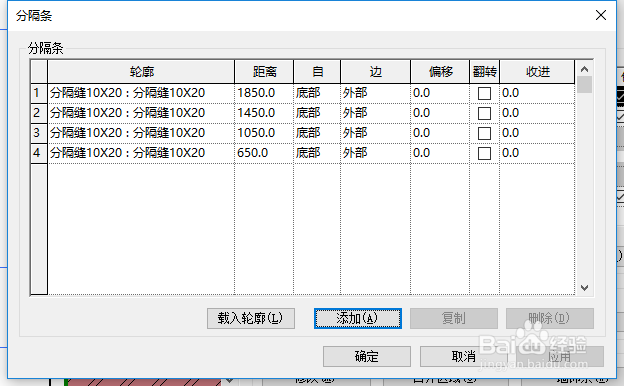
Task: Open profile cell 分隔缝10X20 in row 4
Action: (141, 153)
